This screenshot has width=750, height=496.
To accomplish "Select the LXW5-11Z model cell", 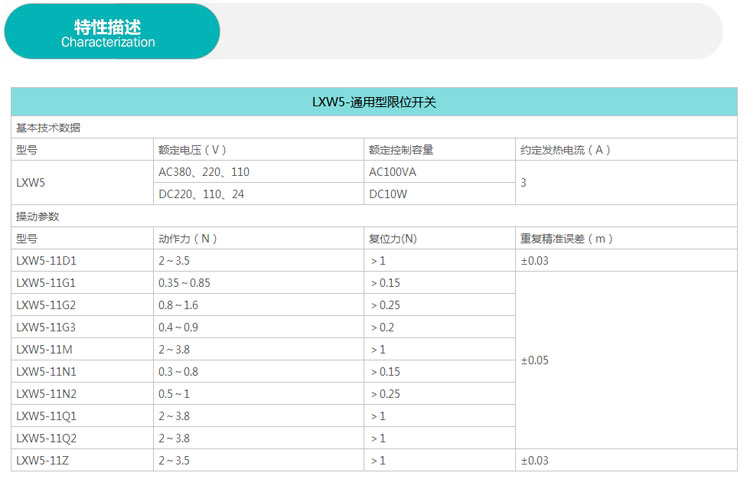I will (82, 460).
